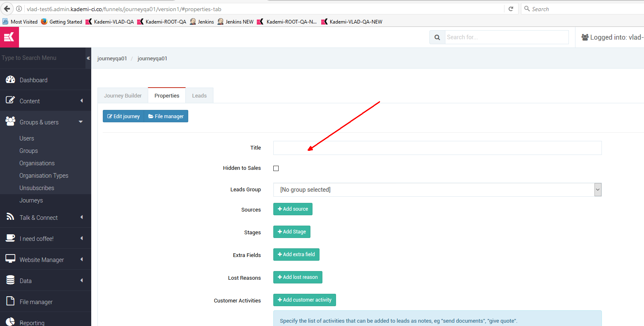
Task: Click the Website Manager monitor icon
Action: tap(10, 259)
